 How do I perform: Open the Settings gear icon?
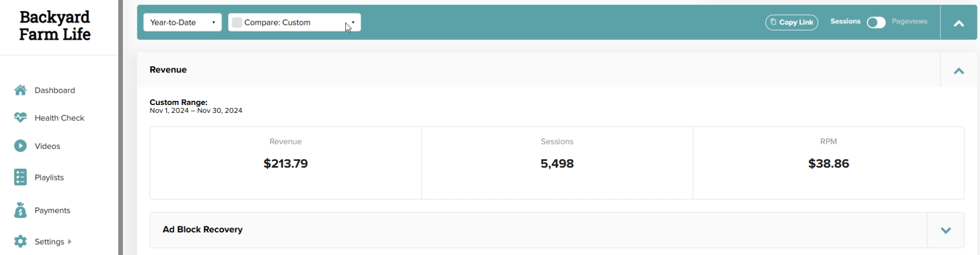(20, 242)
